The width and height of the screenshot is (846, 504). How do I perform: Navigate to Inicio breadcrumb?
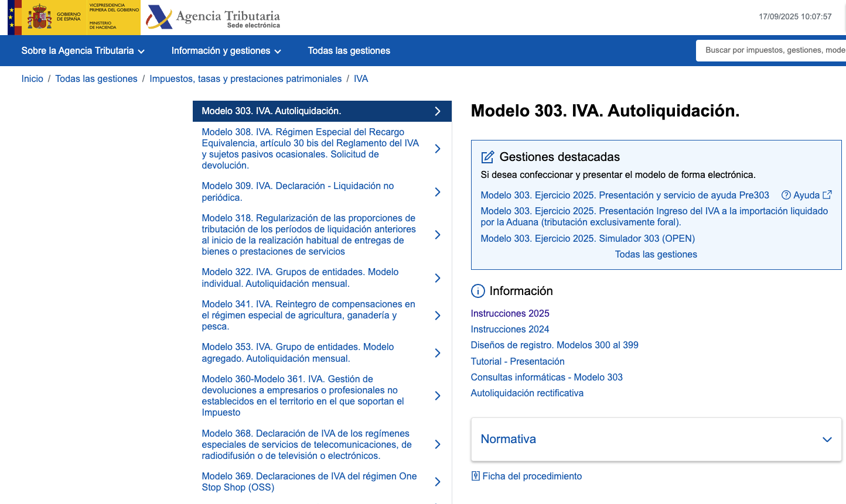[32, 79]
